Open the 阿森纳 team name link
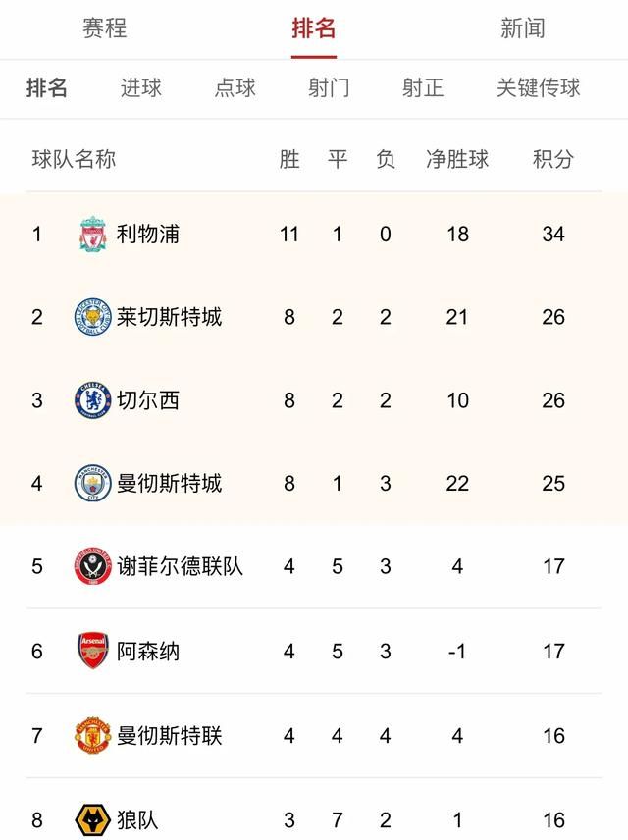 coord(148,651)
